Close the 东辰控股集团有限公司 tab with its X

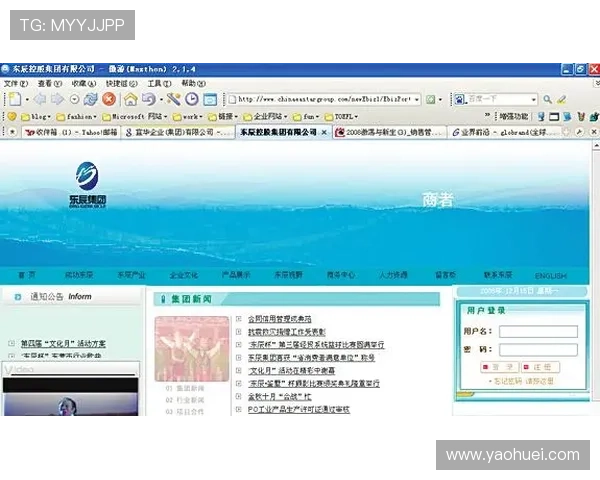pyautogui.click(x=324, y=132)
